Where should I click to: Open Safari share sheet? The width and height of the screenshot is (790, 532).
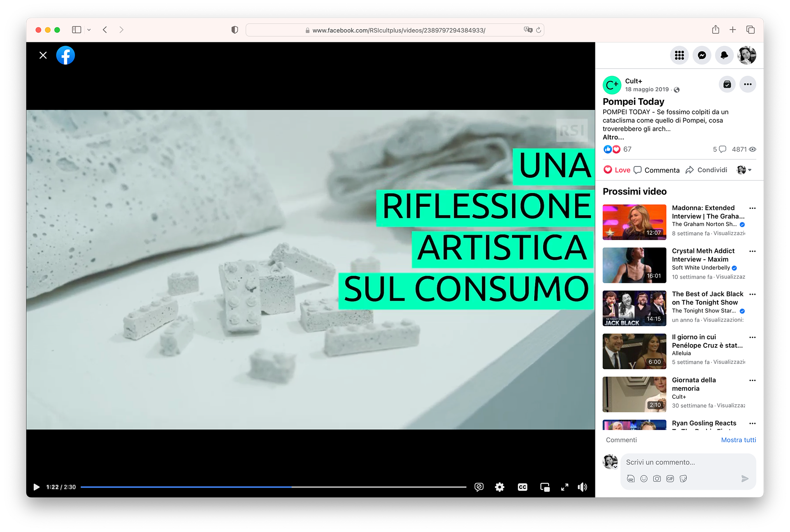pyautogui.click(x=716, y=30)
